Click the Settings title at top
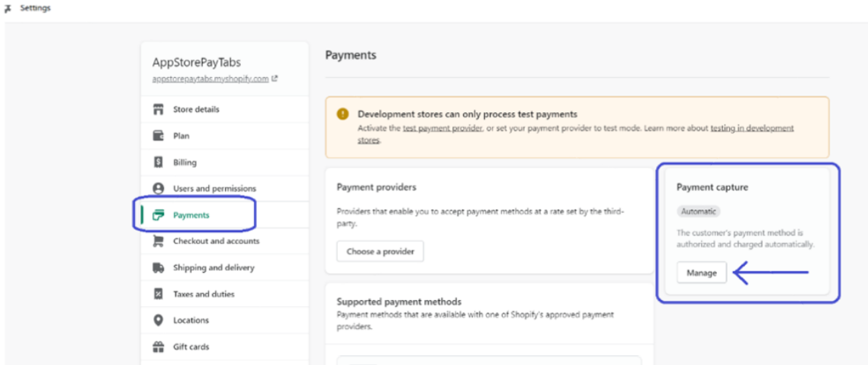Screen dimensions: 868x365 pyautogui.click(x=35, y=8)
